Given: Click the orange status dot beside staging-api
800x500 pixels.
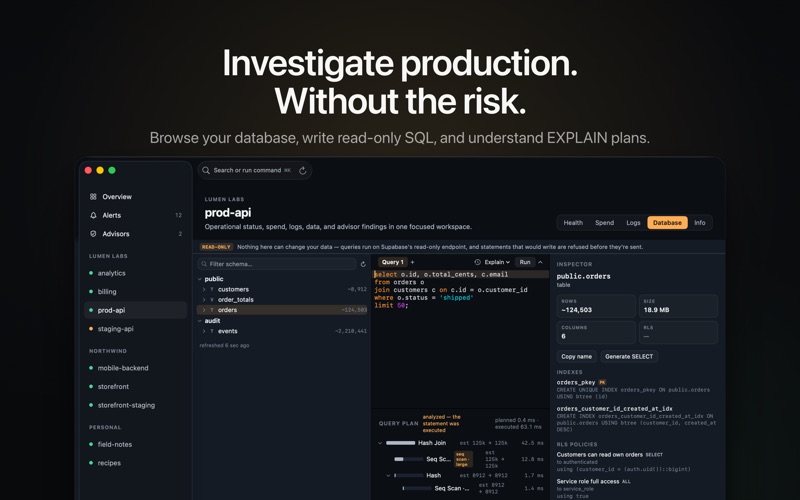Looking at the screenshot, I should coord(91,329).
